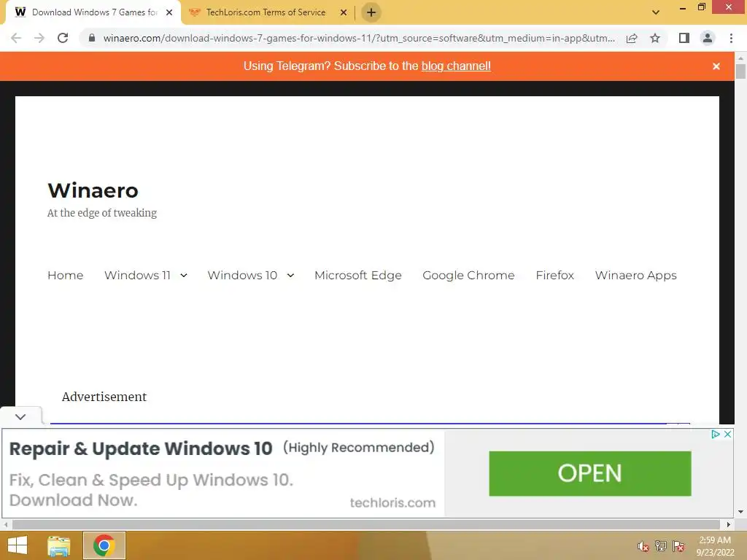Click the taskbar clock and date

[x=715, y=546]
